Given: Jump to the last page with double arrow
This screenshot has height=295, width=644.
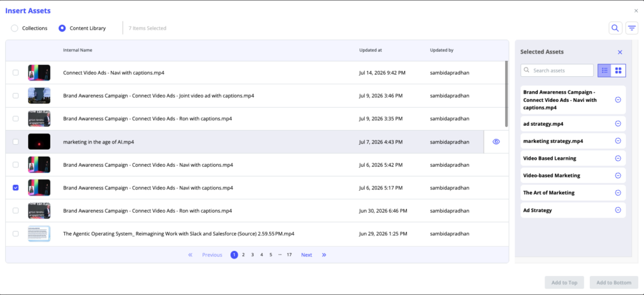Looking at the screenshot, I should [324, 255].
